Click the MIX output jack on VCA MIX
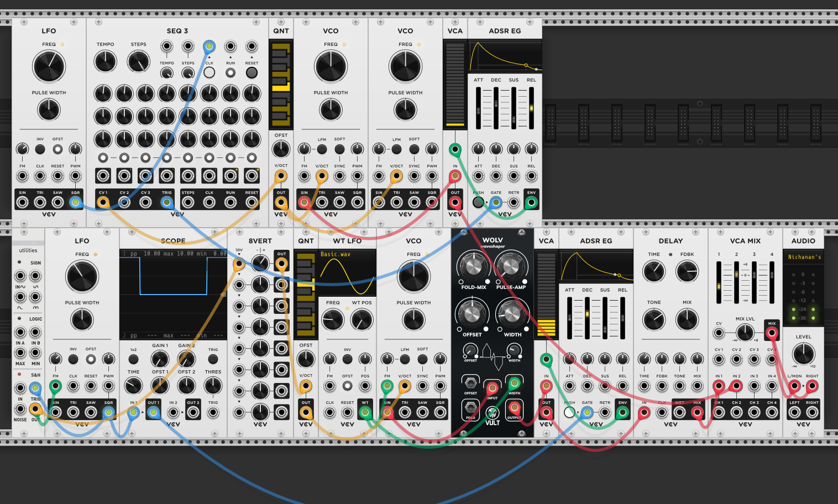Viewport: 838px width, 504px height. 772,333
